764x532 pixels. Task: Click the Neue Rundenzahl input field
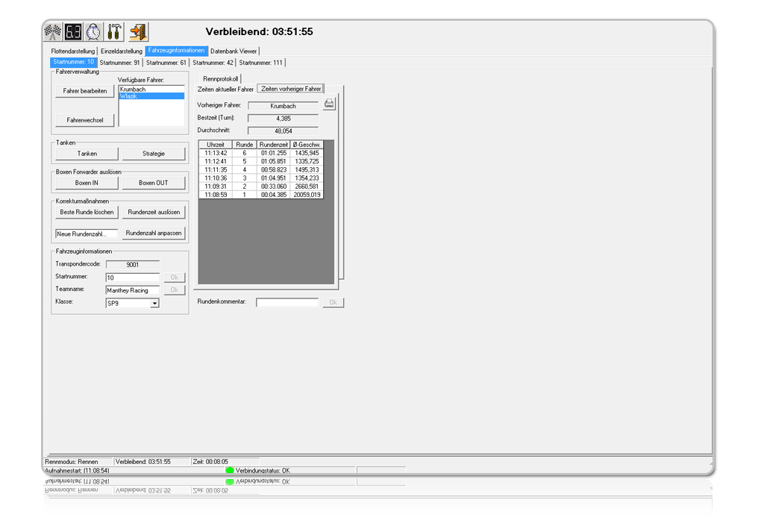pyautogui.click(x=87, y=234)
